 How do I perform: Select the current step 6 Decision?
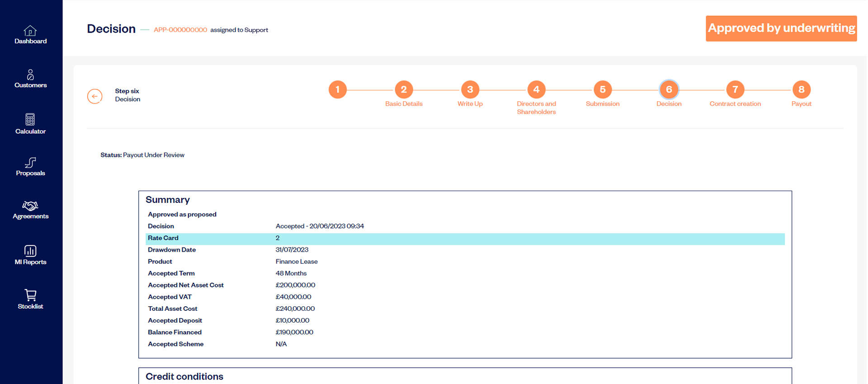(669, 89)
